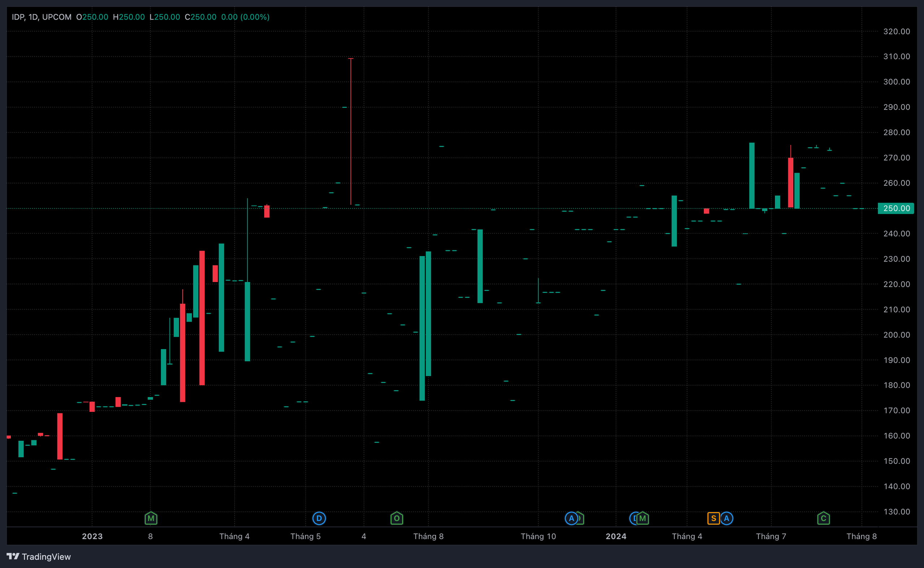Click the 150.00 price axis label

[897, 461]
